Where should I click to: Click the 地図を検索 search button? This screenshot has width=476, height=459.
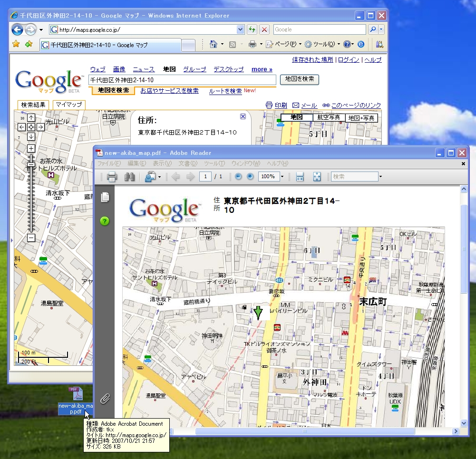click(x=299, y=79)
